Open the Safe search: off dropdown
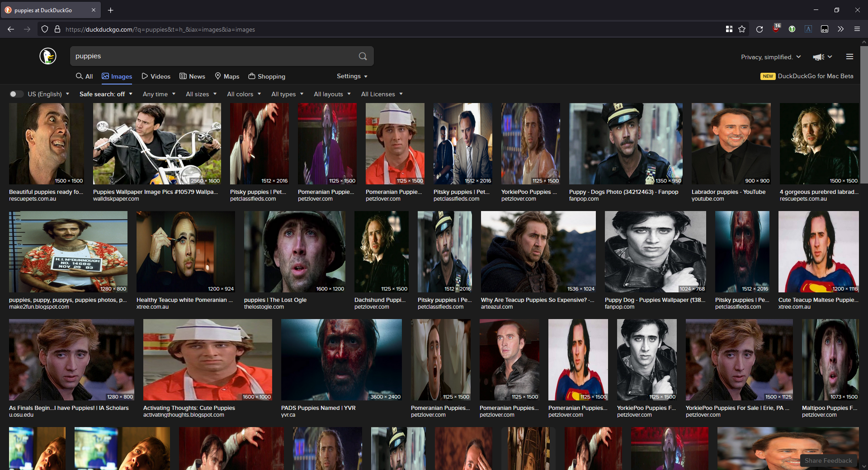Screen dimensions: 868x470 click(x=106, y=94)
